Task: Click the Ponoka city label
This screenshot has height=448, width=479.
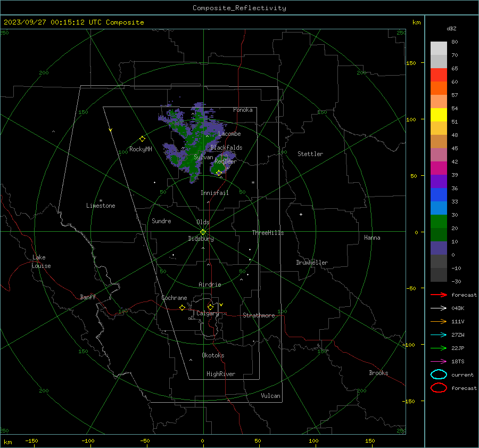Action: 243,110
